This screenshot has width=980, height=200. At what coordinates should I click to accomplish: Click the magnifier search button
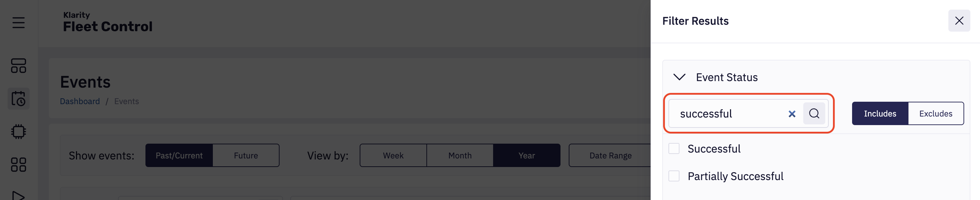(814, 113)
